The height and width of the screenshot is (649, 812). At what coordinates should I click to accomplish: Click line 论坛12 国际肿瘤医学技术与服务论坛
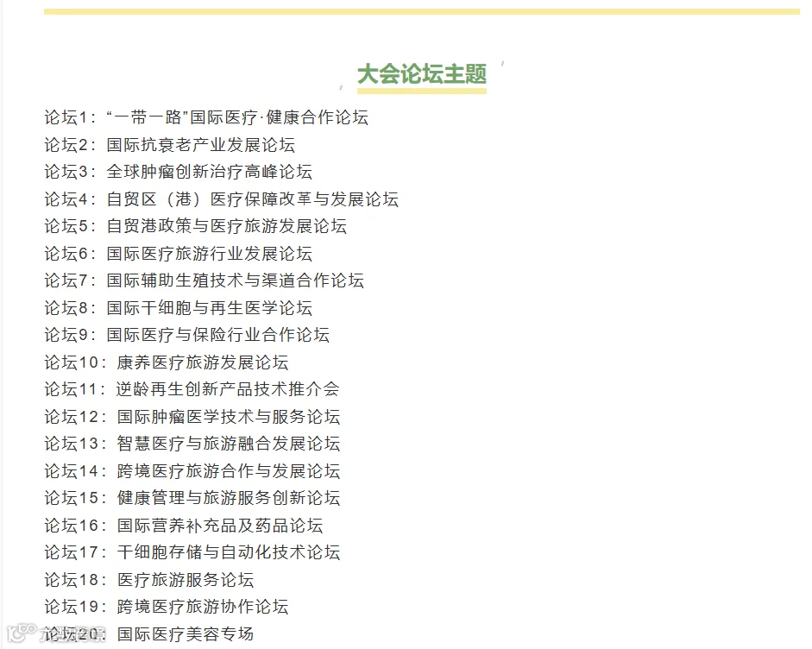[x=192, y=417]
